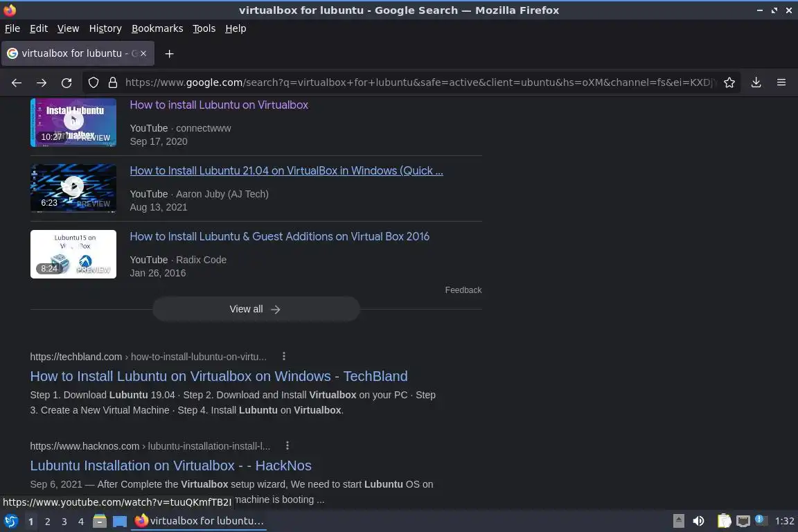The width and height of the screenshot is (798, 532).
Task: Open the volume speaker tray icon
Action: pos(699,521)
